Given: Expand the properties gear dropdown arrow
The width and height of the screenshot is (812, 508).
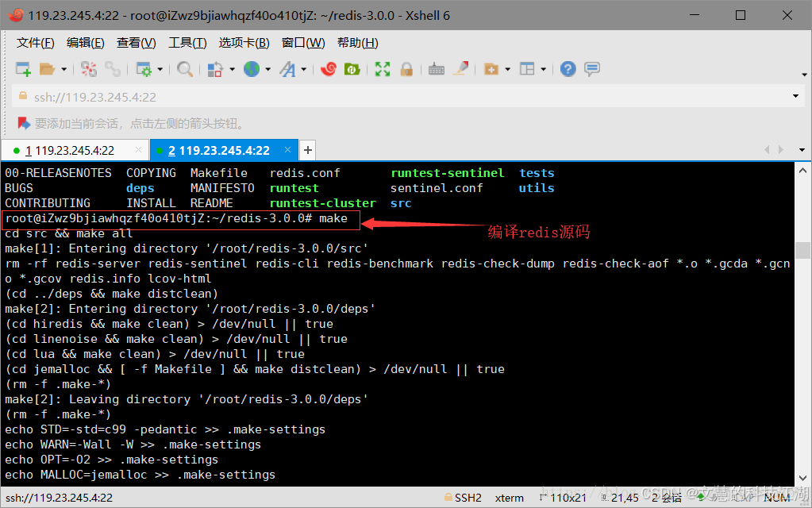Looking at the screenshot, I should coord(160,69).
